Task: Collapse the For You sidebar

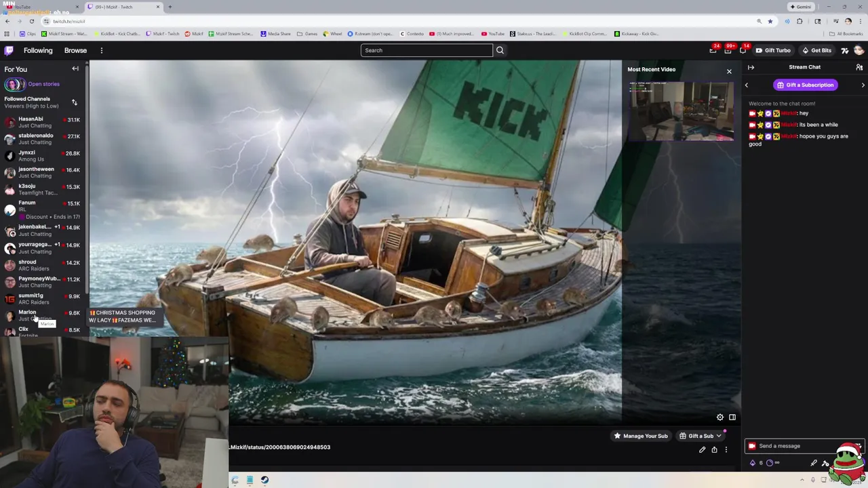Action: pos(75,68)
